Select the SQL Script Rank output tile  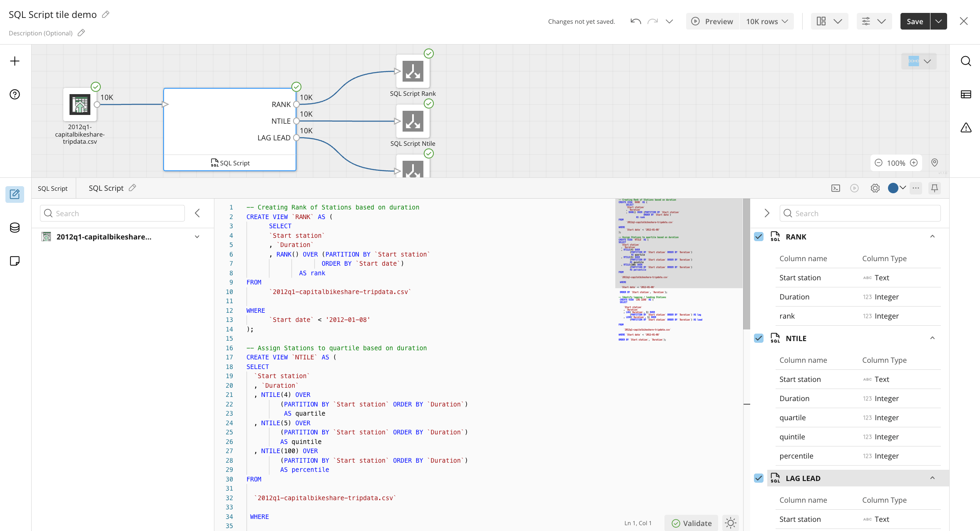point(413,71)
